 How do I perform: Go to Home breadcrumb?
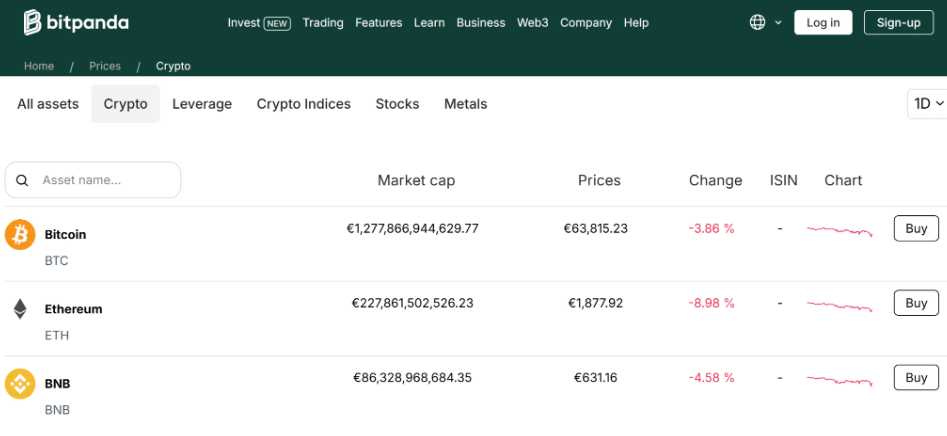point(39,66)
